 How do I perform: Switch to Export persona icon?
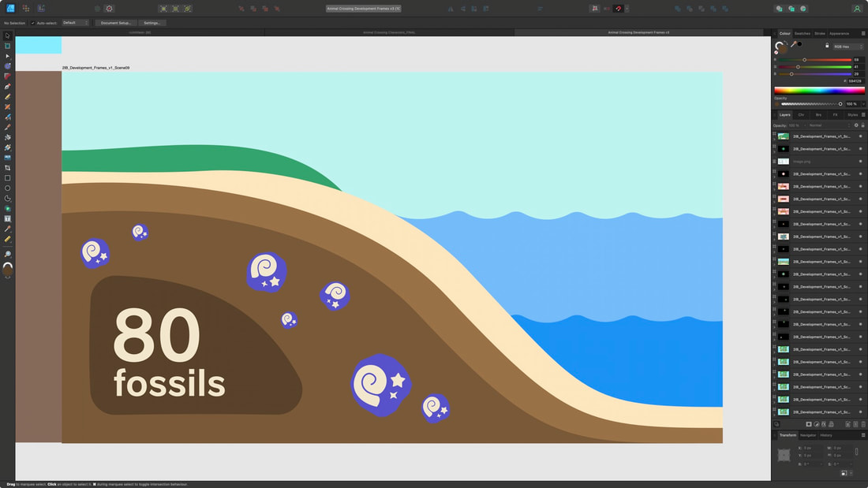pos(41,9)
